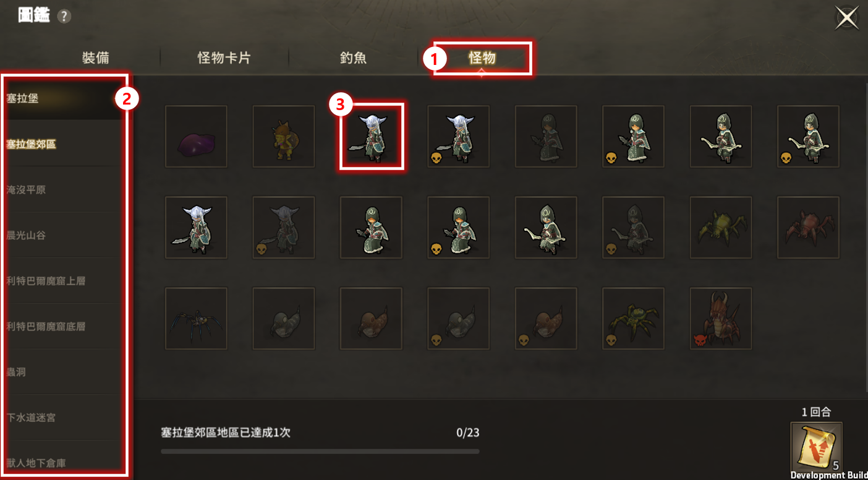868x480 pixels.
Task: Choose 塞拉堡 in the region list
Action: click(x=22, y=98)
